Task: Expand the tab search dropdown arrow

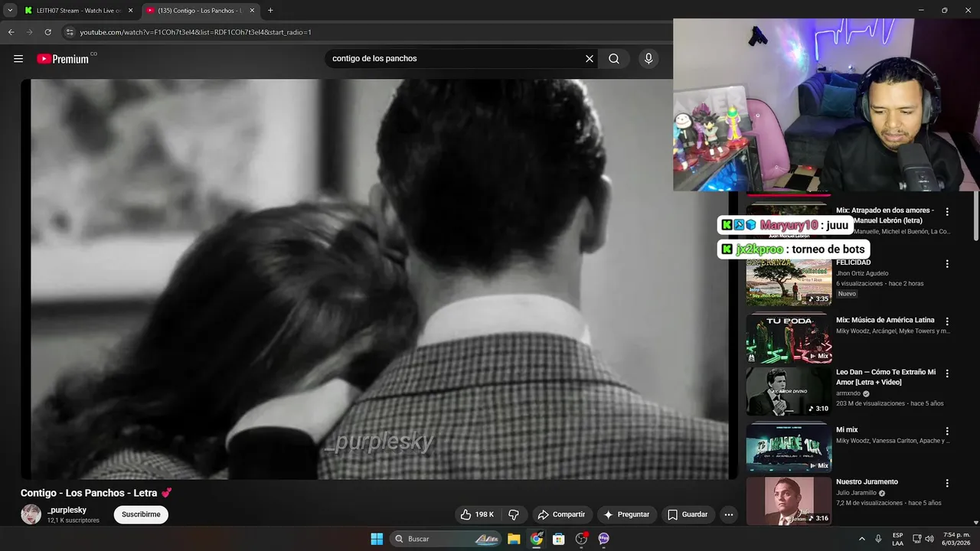Action: (10, 11)
